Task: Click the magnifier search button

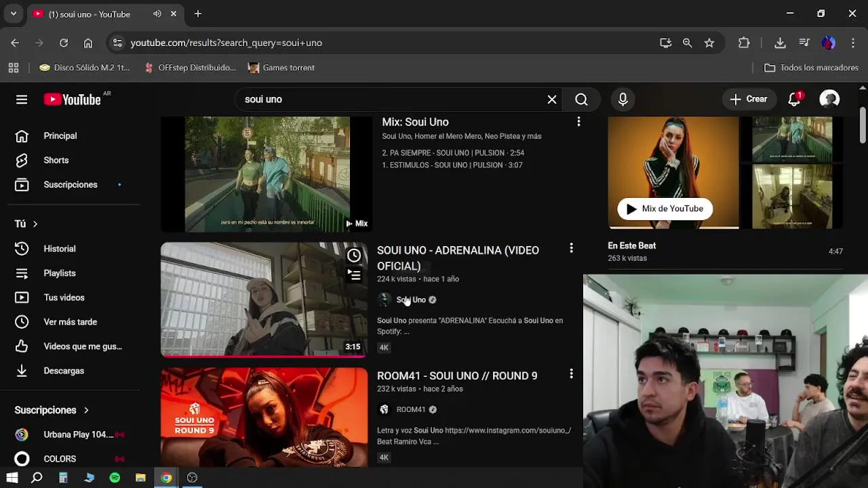Action: [581, 100]
